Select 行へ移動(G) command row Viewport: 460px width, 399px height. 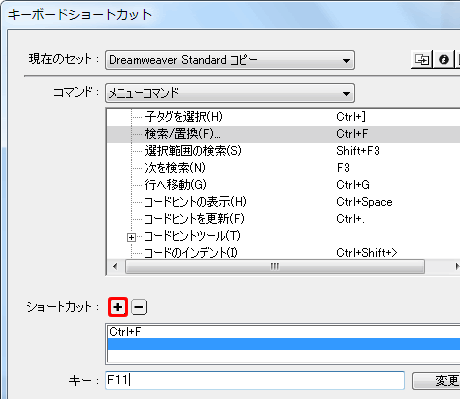pos(283,185)
